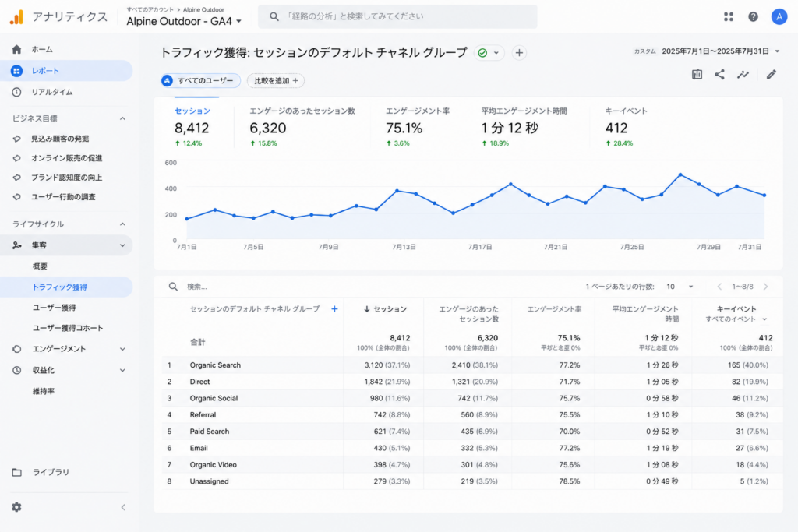Click the tag icon beside ユーザー行動の調査
Screen dimensions: 798x532
click(17, 197)
